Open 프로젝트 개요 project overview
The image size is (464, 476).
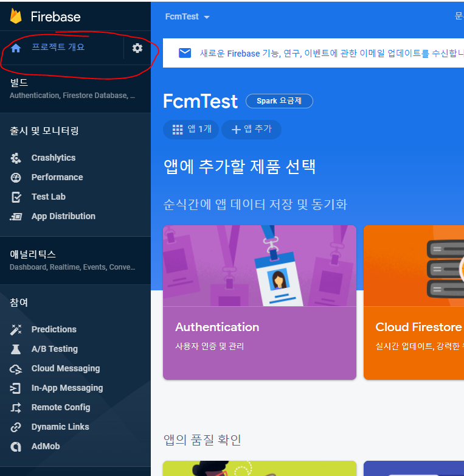[58, 47]
